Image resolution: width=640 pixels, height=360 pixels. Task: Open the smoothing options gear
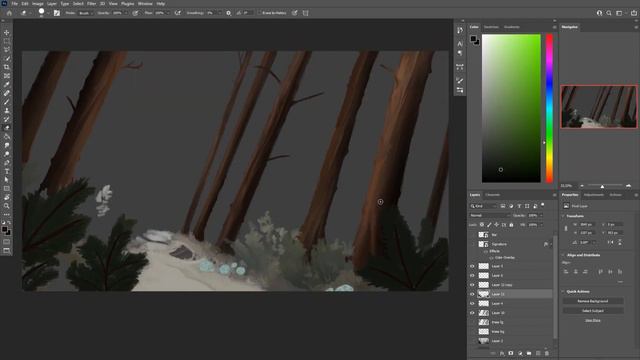click(x=229, y=13)
